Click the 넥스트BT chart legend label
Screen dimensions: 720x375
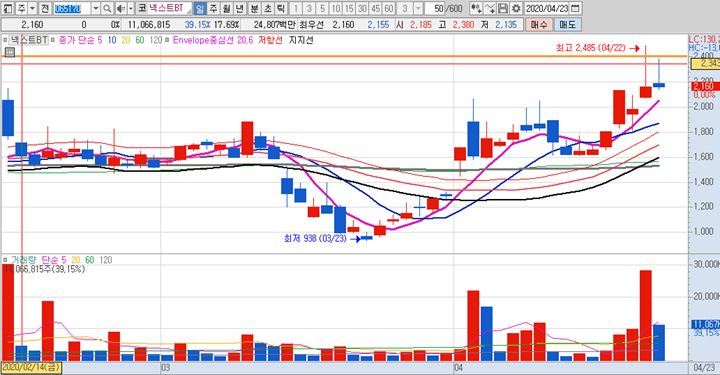(29, 40)
